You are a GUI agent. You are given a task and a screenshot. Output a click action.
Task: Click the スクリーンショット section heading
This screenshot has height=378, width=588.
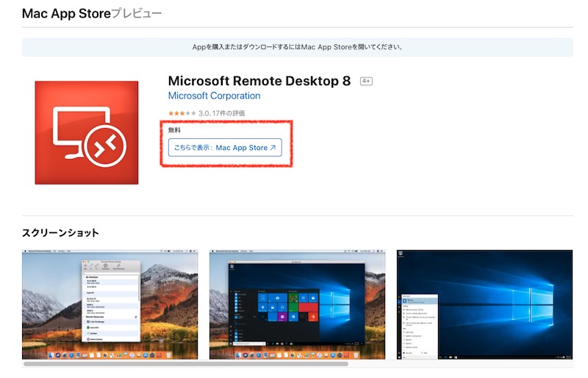(x=60, y=232)
